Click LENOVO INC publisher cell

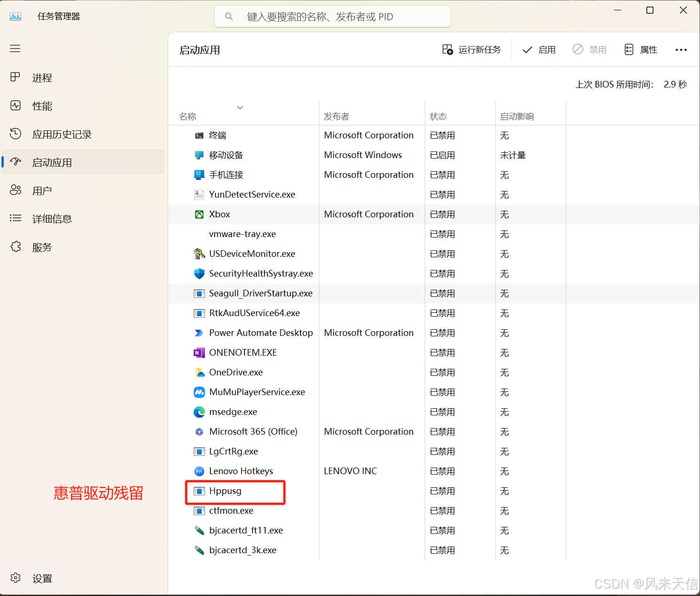(350, 471)
